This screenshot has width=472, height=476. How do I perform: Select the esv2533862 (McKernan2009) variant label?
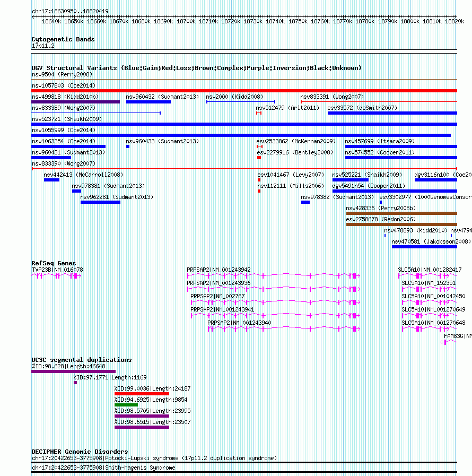tap(296, 141)
